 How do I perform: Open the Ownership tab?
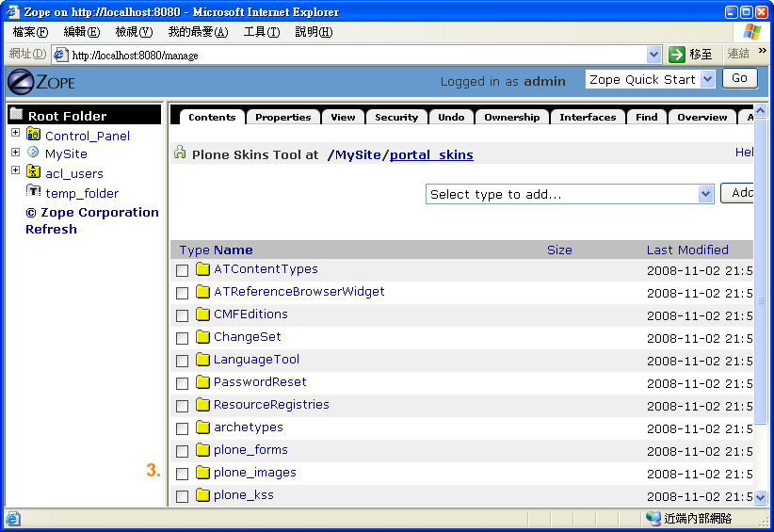coord(512,117)
